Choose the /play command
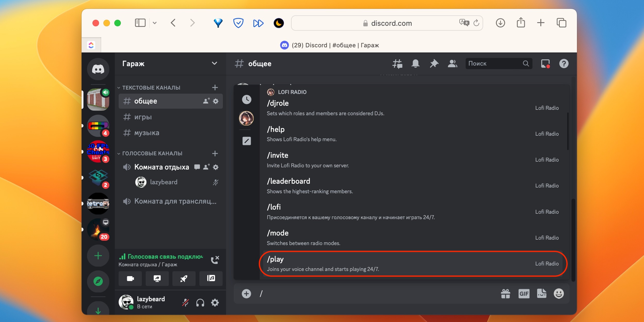This screenshot has width=644, height=322. pos(413,264)
